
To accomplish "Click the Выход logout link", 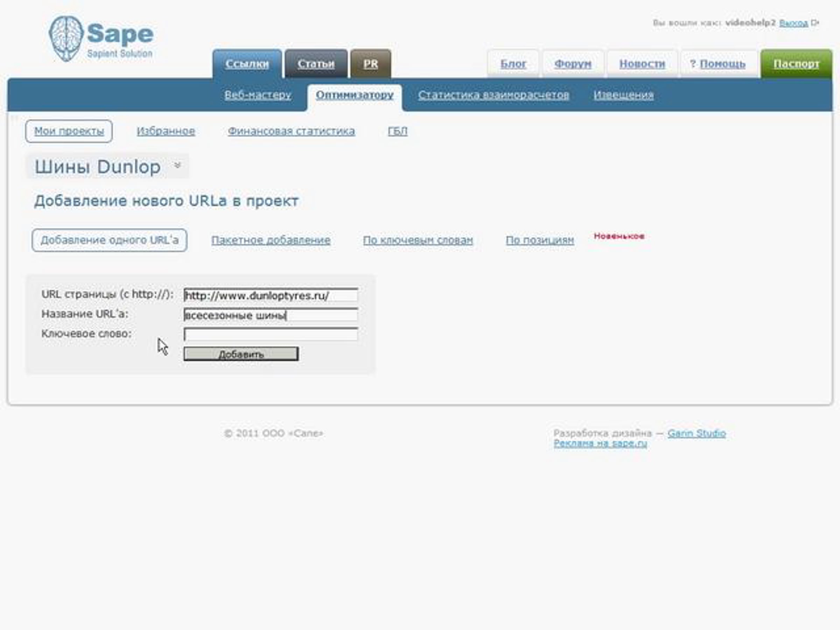I will tap(793, 23).
